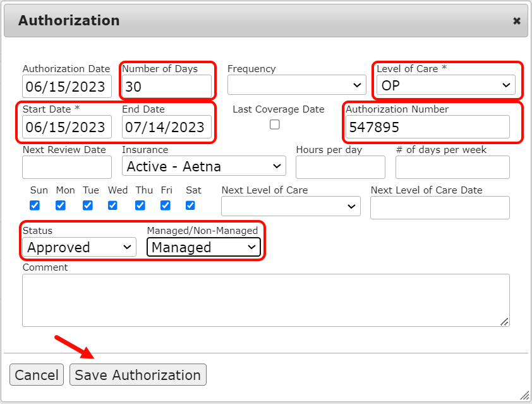Toggle the Mon day checkbox
This screenshot has width=532, height=404.
61,205
